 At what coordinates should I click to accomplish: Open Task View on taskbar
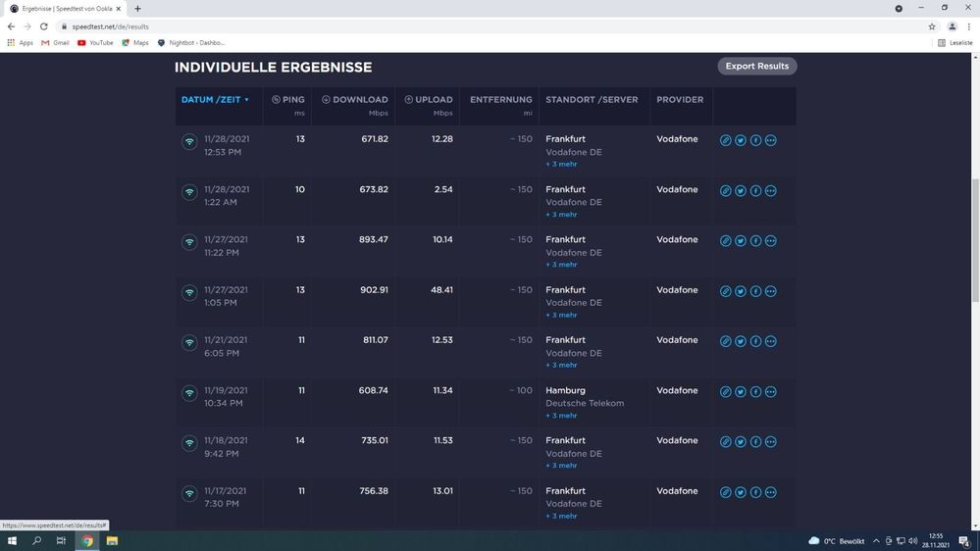point(61,541)
